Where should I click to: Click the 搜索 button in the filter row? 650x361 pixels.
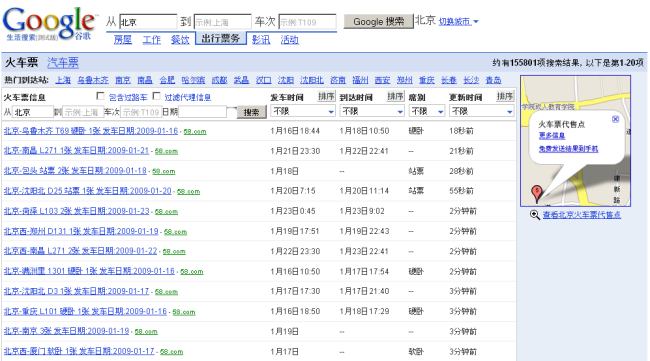(251, 112)
